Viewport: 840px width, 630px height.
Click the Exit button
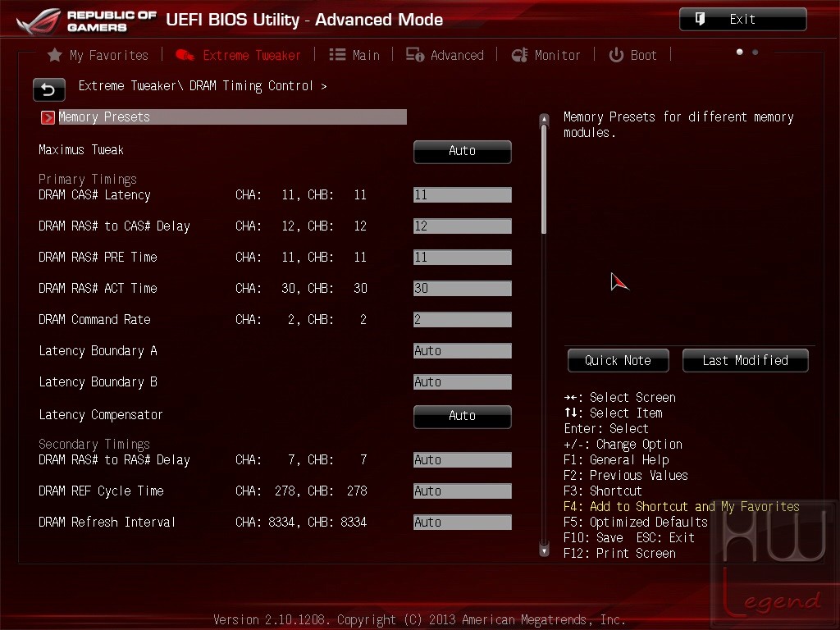(742, 20)
